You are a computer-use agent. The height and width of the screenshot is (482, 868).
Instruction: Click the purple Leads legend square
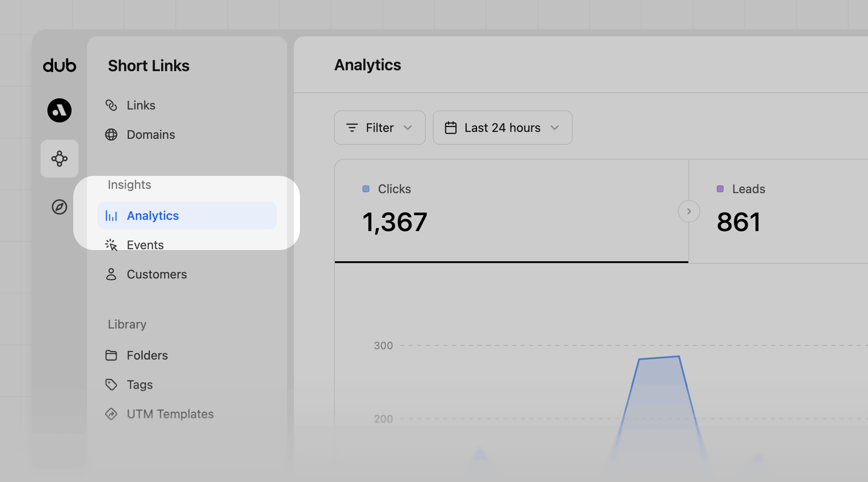pos(720,189)
